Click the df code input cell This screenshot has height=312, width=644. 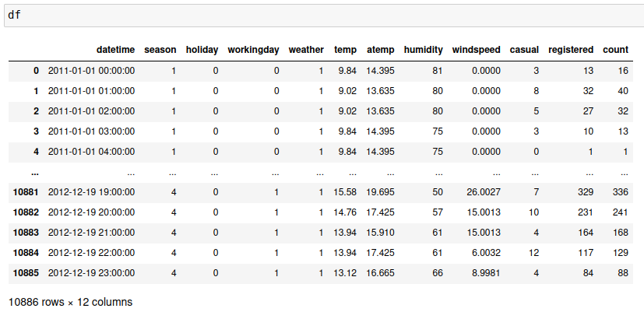click(322, 16)
